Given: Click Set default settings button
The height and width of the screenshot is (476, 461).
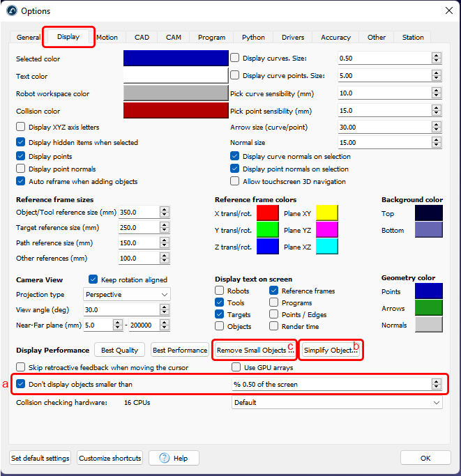Looking at the screenshot, I should [x=40, y=458].
